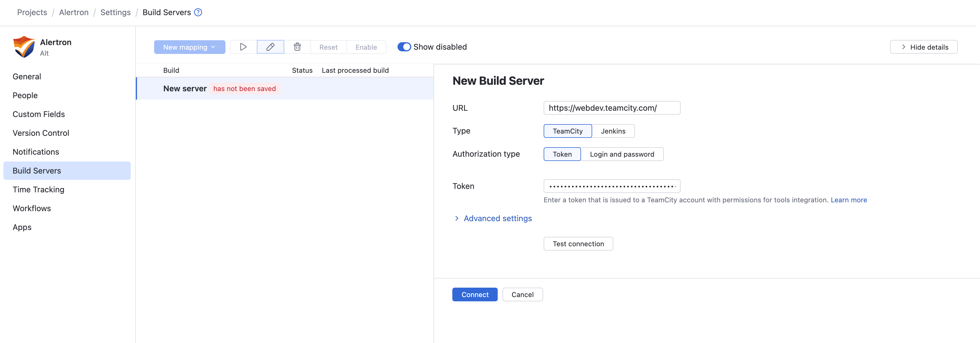This screenshot has width=980, height=343.
Task: Click the Enable toolbar button
Action: 366,47
